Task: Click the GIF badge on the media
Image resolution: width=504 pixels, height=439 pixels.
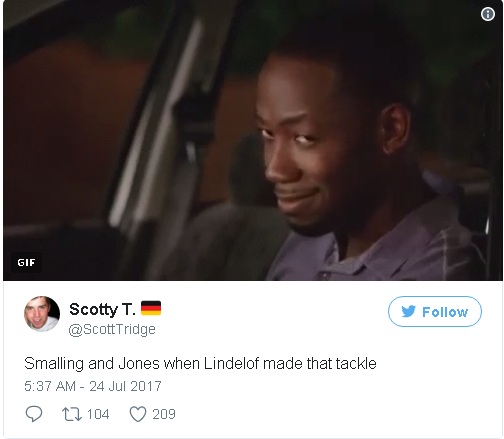Action: click(26, 263)
